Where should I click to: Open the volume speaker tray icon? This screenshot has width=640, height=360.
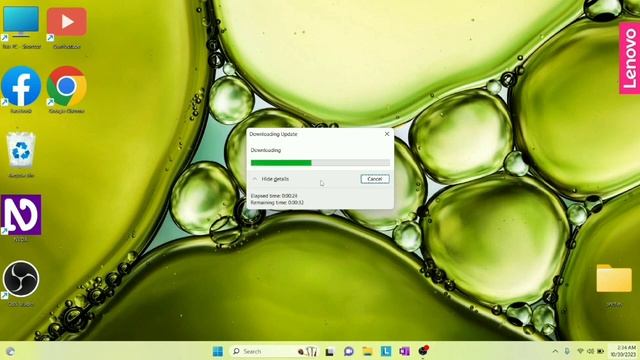coord(590,351)
